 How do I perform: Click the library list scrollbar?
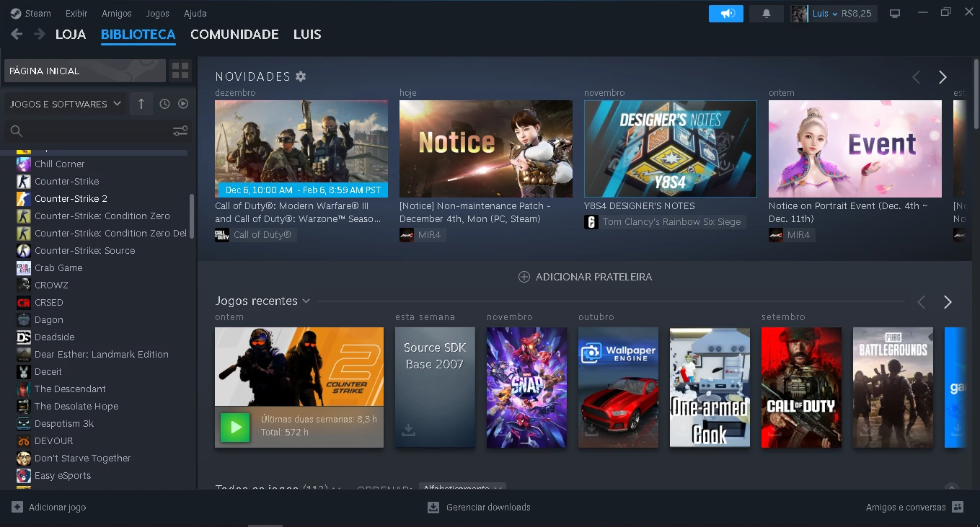click(191, 216)
